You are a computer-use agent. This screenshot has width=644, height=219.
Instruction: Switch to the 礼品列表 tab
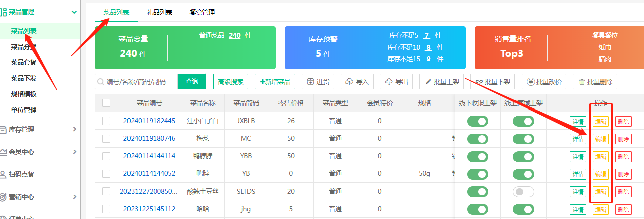(x=159, y=12)
